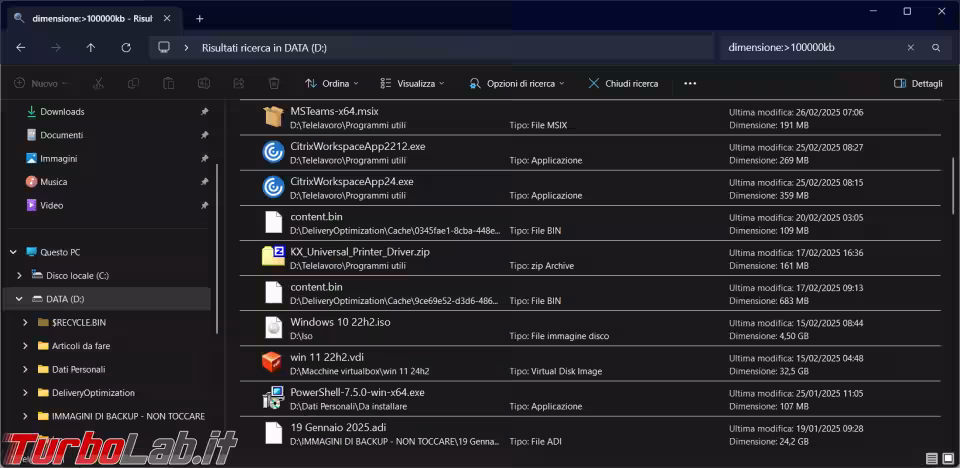960x468 pixels.
Task: Select Dati Personali folder in tree
Action: 78,369
